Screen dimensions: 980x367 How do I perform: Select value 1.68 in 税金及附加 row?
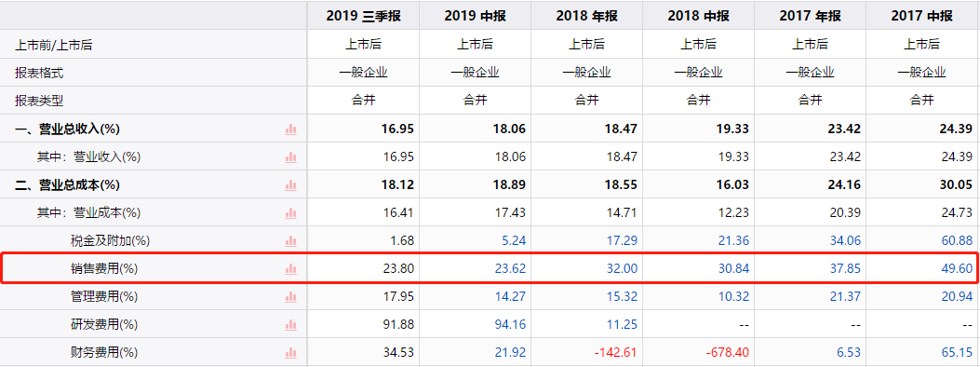(x=402, y=240)
